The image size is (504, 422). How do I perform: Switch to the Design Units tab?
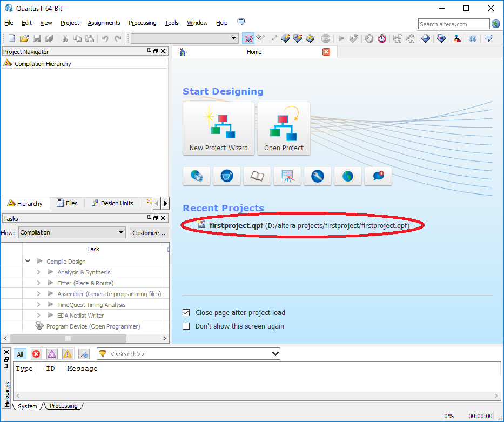pos(112,203)
